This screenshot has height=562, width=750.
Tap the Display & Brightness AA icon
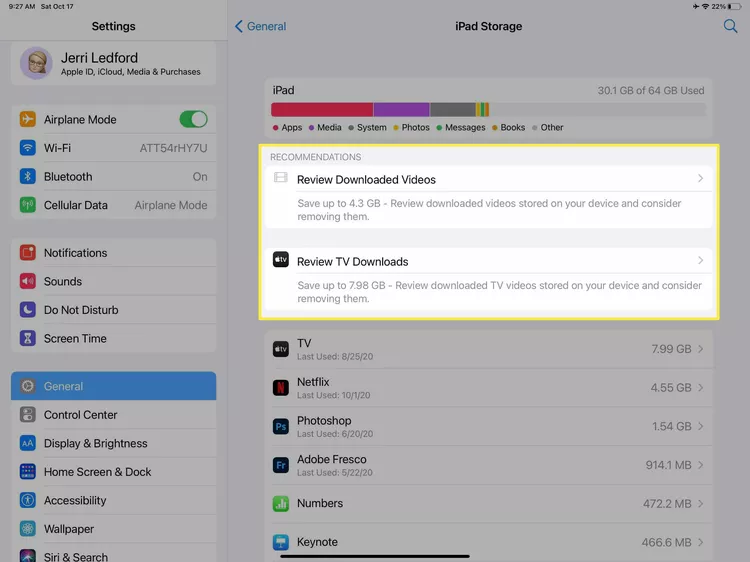(x=28, y=443)
